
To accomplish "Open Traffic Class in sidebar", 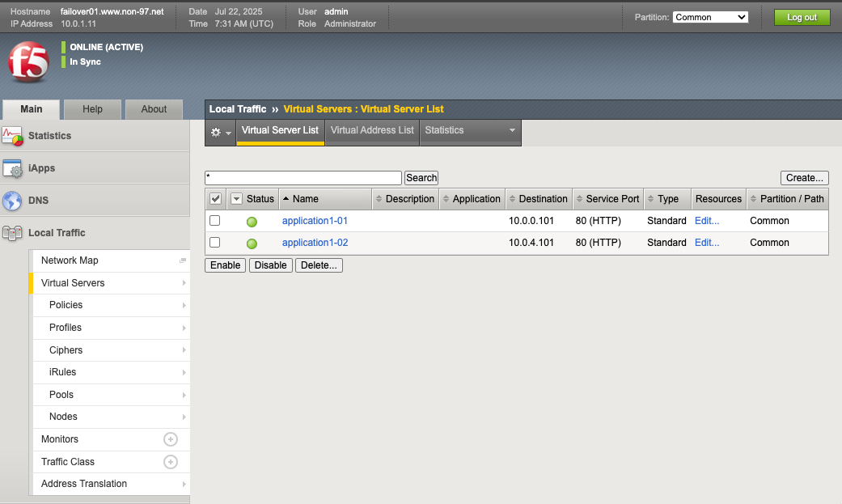I will [68, 462].
